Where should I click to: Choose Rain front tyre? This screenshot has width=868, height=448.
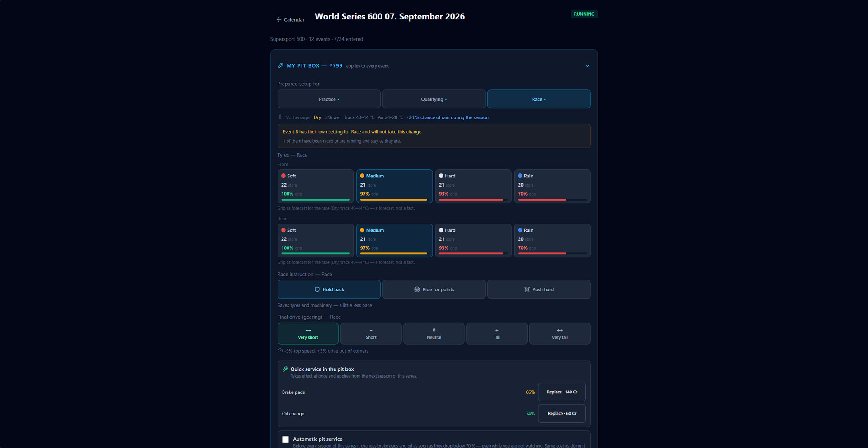(552, 186)
